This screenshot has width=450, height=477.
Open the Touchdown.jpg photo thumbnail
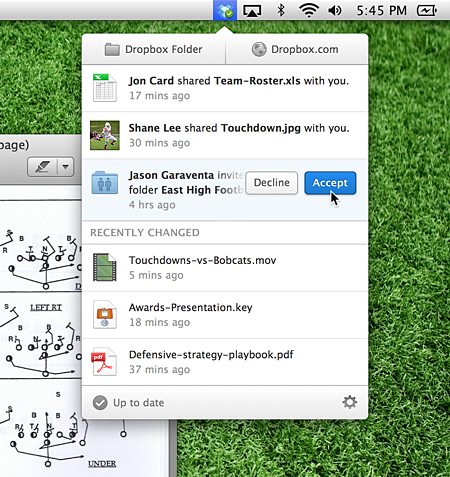point(105,135)
